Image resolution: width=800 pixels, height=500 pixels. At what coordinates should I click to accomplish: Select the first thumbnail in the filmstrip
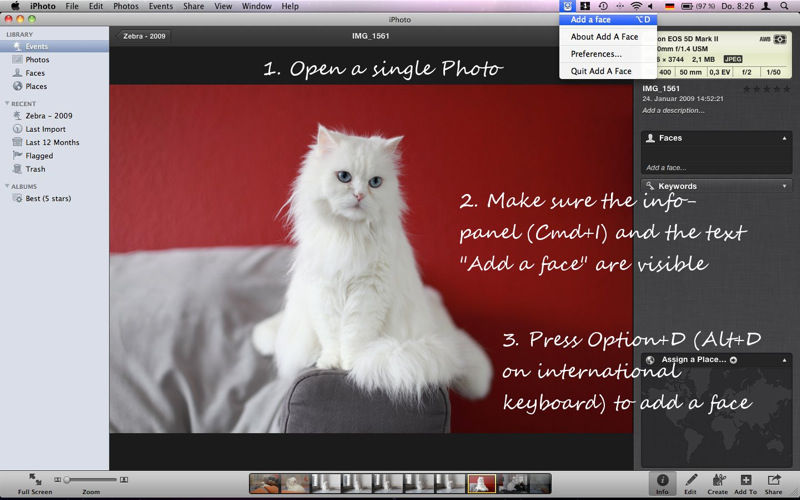click(x=264, y=483)
